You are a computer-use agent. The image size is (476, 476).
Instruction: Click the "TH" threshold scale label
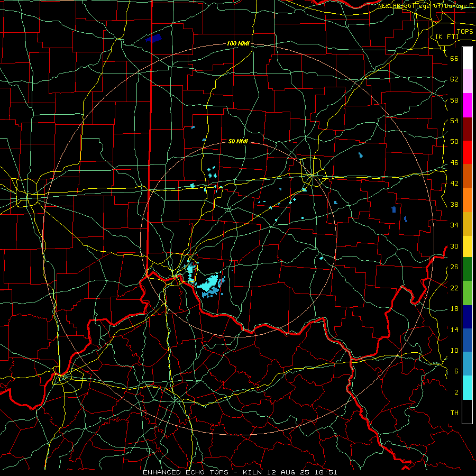[x=454, y=413]
